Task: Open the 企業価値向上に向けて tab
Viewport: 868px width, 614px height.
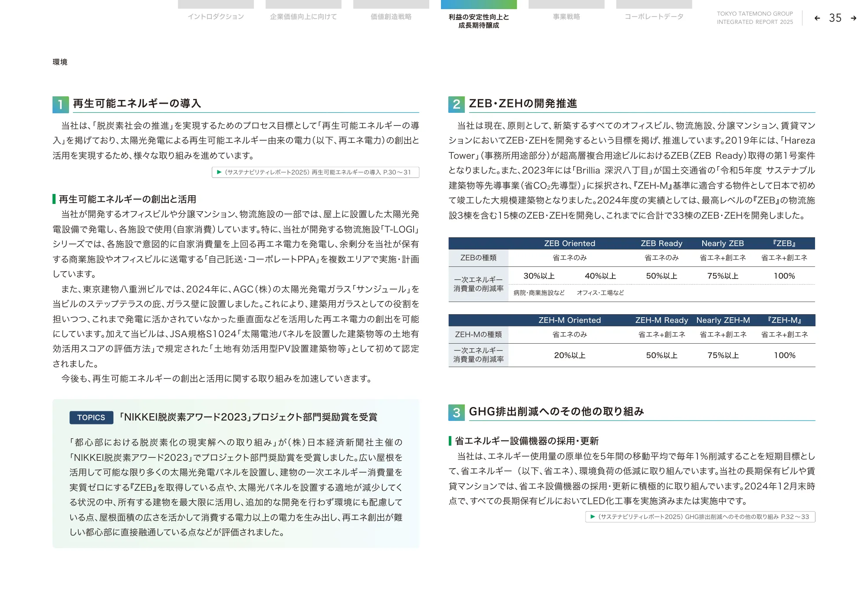Action: click(x=303, y=16)
